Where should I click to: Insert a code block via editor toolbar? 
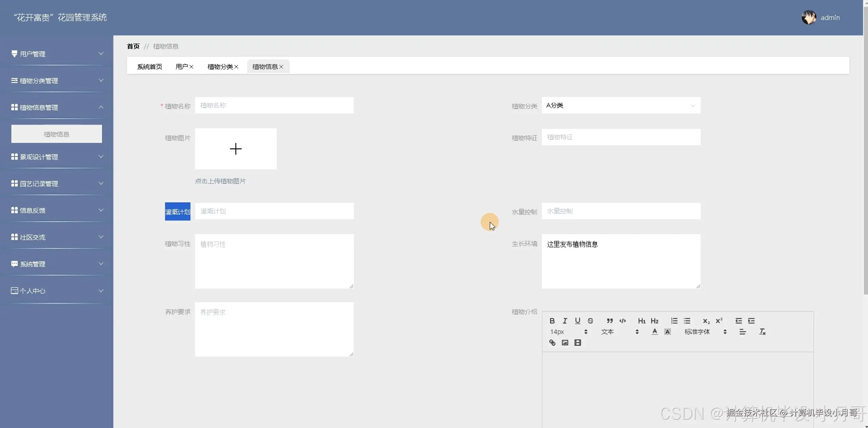pos(623,321)
